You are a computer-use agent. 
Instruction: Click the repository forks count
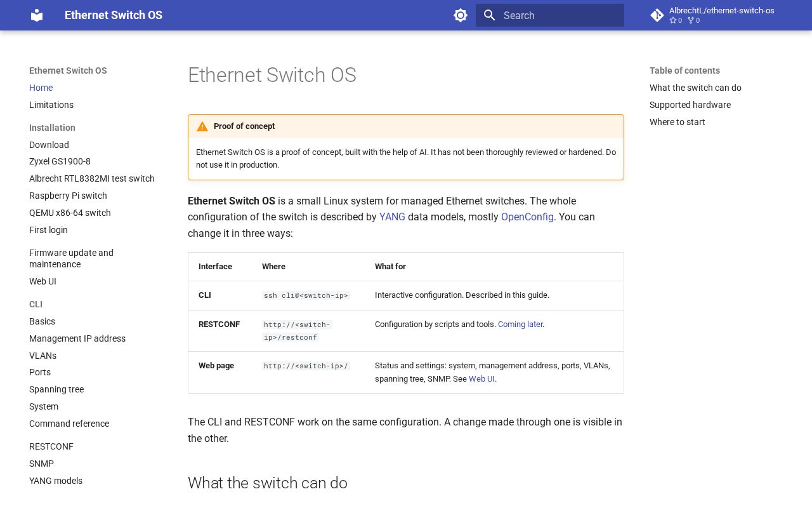pyautogui.click(x=693, y=20)
